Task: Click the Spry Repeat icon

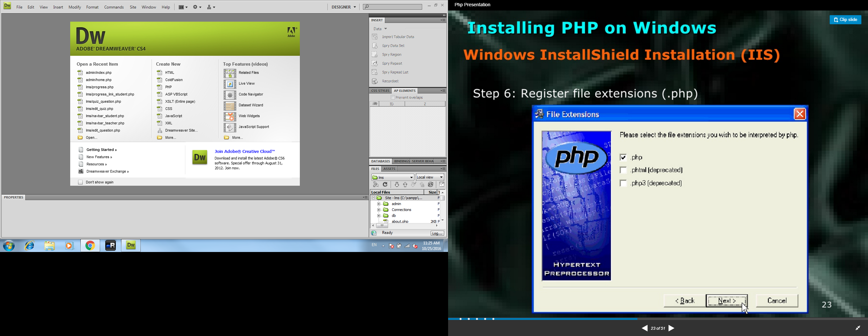Action: 375,63
